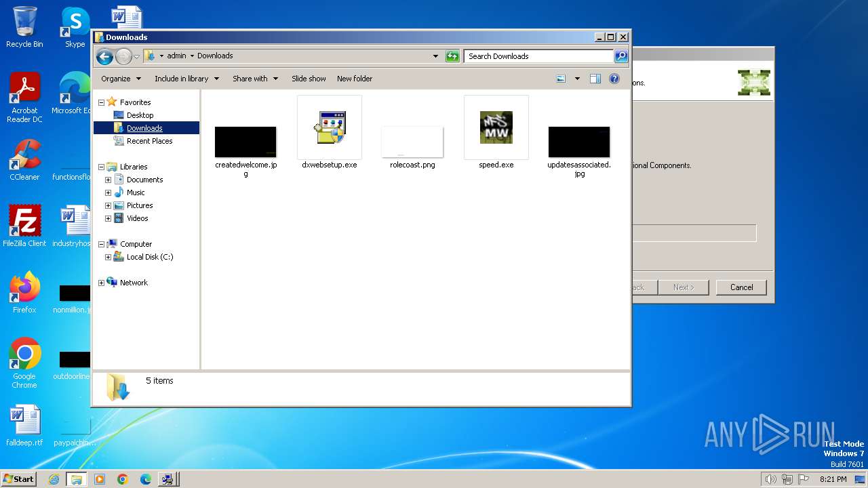The image size is (868, 488).
Task: Open Include in library menu
Action: tap(186, 79)
